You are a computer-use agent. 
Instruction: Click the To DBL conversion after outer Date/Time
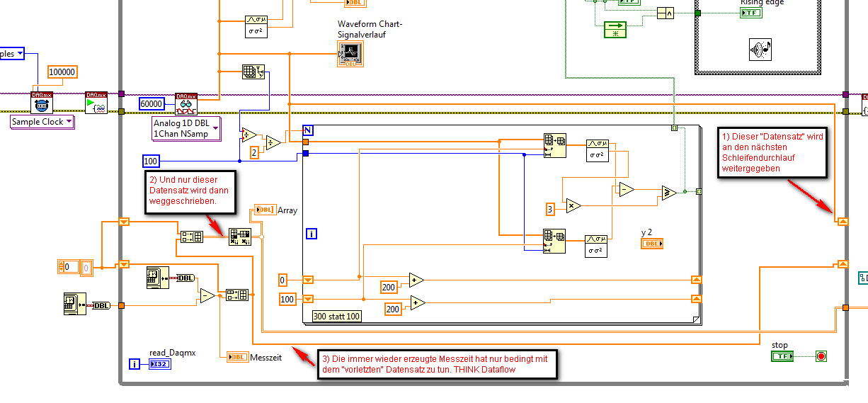[x=101, y=305]
